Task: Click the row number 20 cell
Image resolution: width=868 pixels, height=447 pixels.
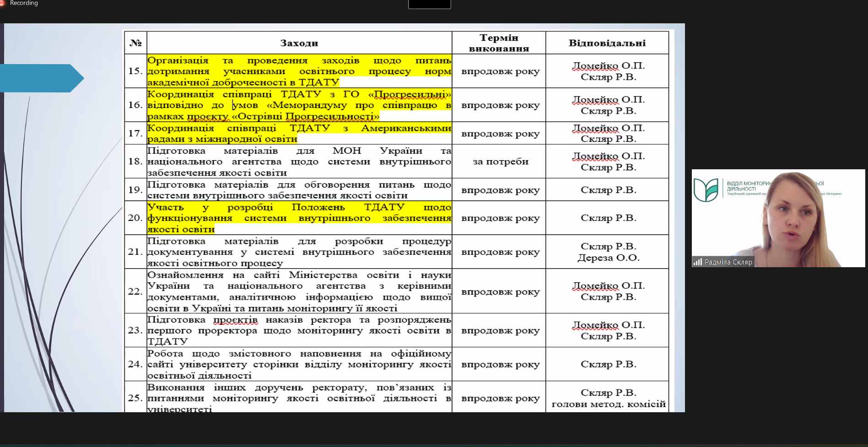Action: click(135, 218)
